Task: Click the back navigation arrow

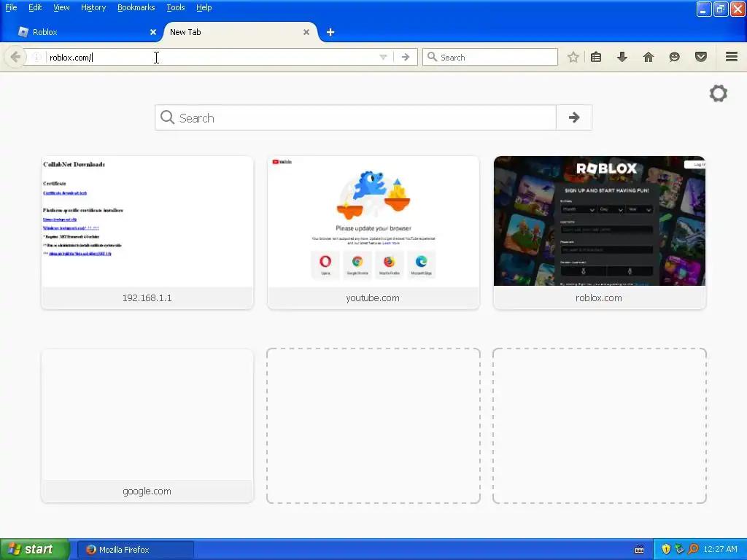Action: [x=15, y=57]
